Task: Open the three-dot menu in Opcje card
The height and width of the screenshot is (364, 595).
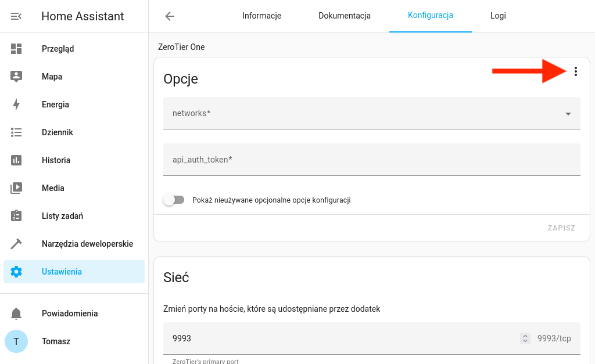Action: tap(575, 71)
